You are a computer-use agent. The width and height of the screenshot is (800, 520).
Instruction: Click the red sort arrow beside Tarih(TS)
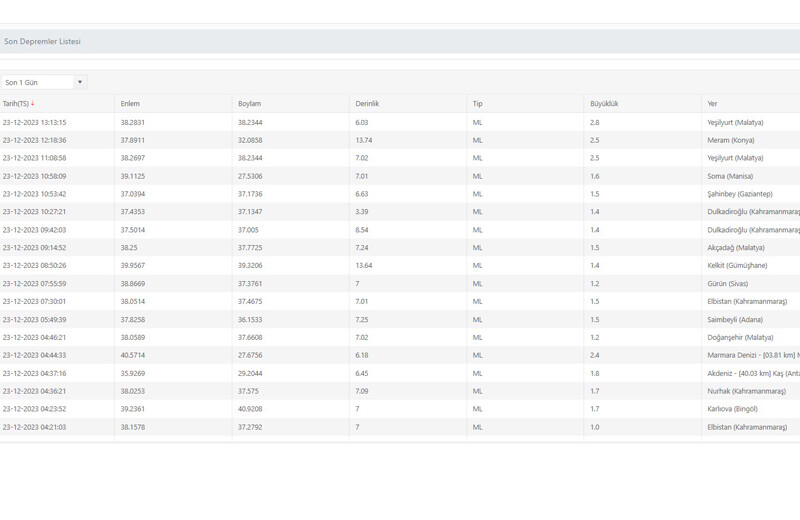coord(33,104)
